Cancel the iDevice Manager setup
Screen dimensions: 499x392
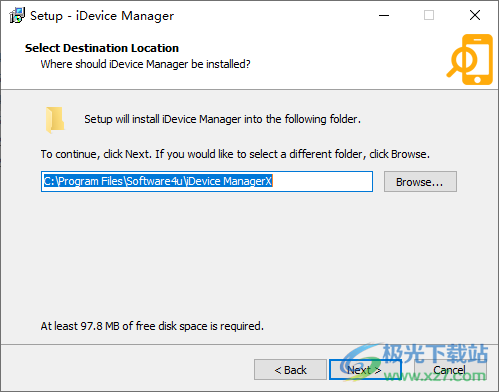click(x=450, y=370)
